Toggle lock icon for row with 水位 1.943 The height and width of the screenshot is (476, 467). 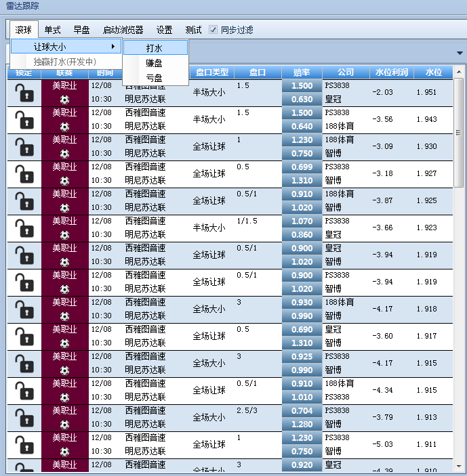[24, 120]
